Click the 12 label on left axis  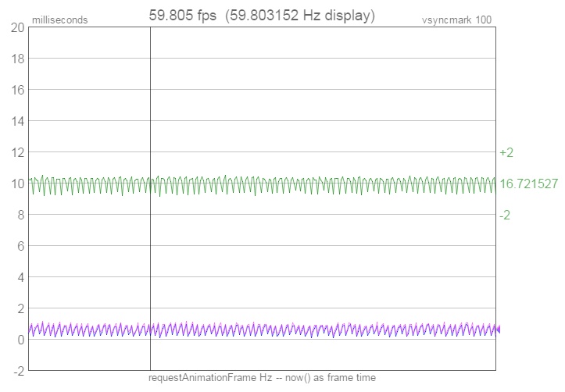(x=16, y=152)
